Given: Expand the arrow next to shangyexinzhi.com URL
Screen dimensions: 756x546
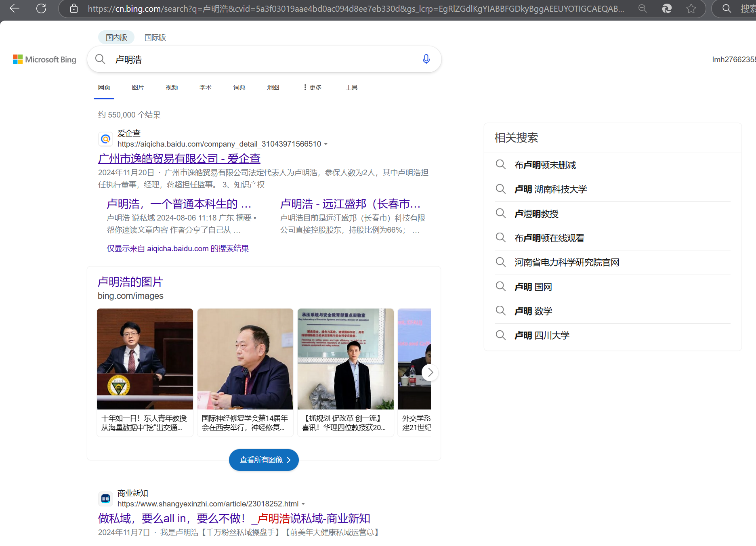Looking at the screenshot, I should coord(303,504).
